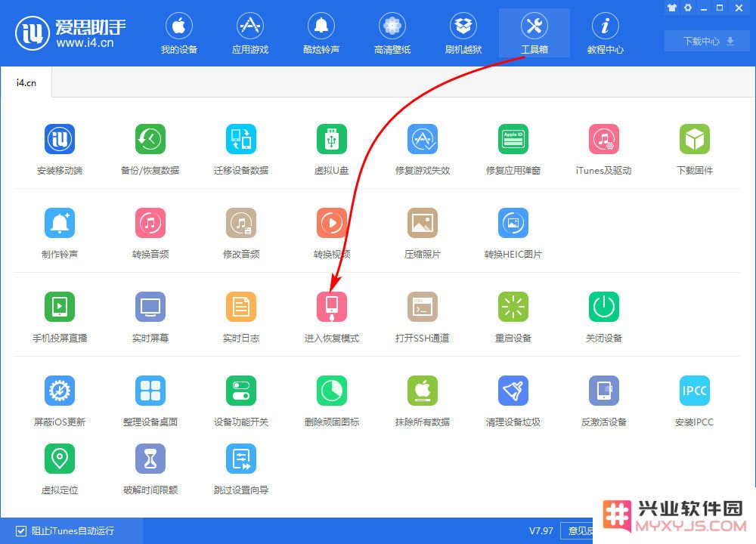Open 转换HEIC图片 tool
756x544 pixels.
(x=513, y=223)
